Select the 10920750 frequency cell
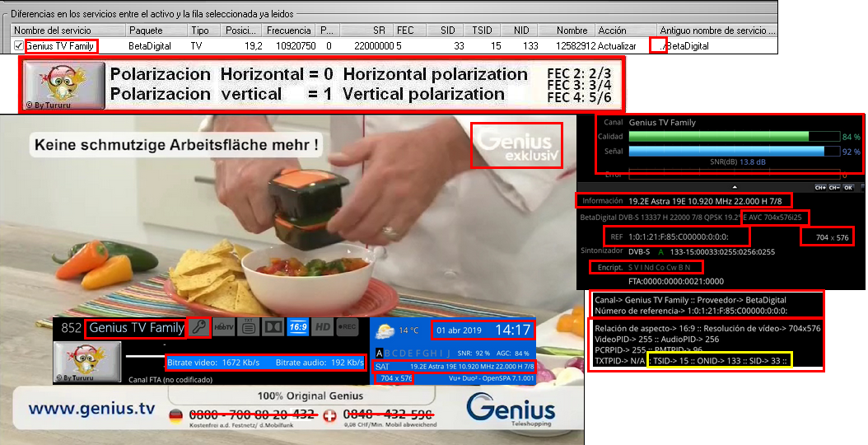 (296, 46)
